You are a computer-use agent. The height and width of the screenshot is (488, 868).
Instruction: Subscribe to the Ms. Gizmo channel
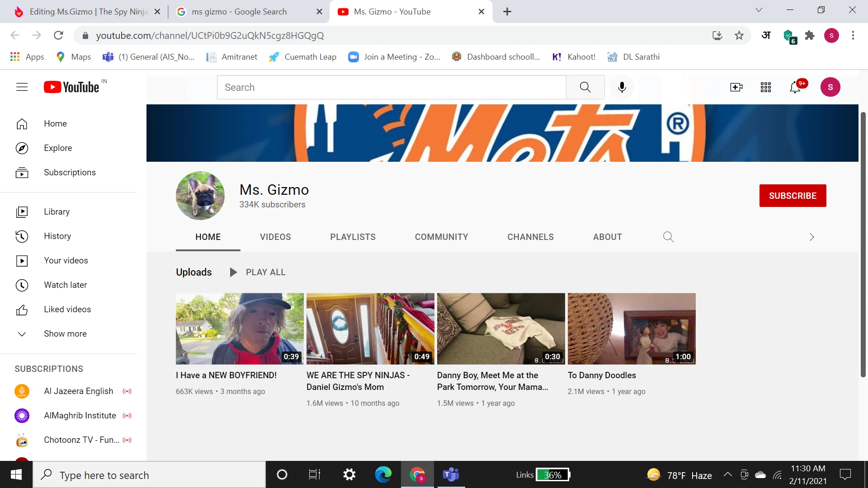coord(793,196)
